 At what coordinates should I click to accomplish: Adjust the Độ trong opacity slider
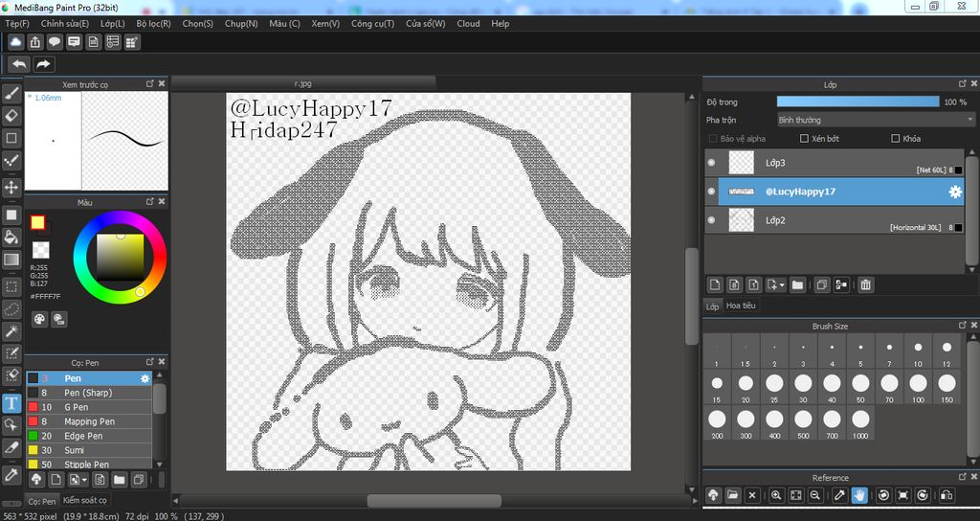click(x=857, y=102)
